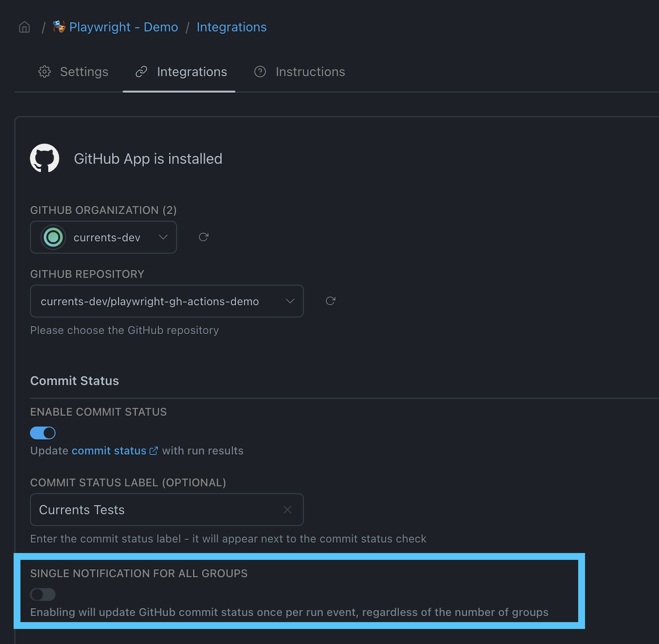Click the GitHub Octocat logo
Image resolution: width=659 pixels, height=644 pixels.
coord(45,158)
